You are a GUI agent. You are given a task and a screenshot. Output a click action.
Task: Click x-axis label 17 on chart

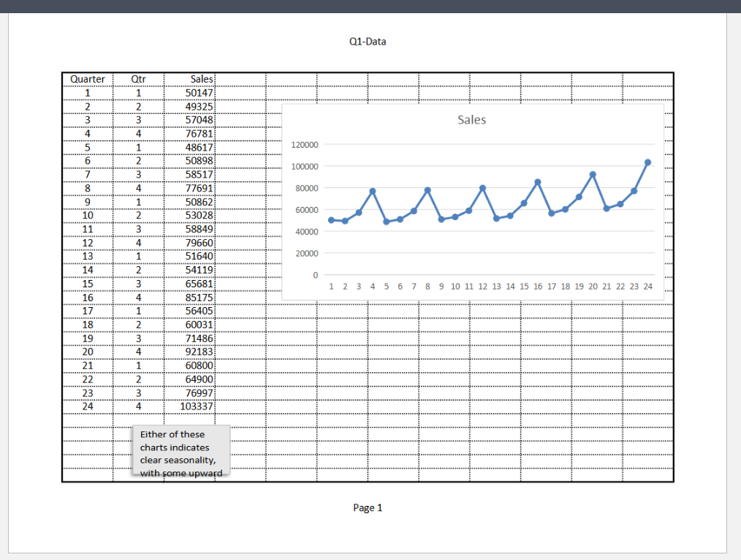[552, 287]
